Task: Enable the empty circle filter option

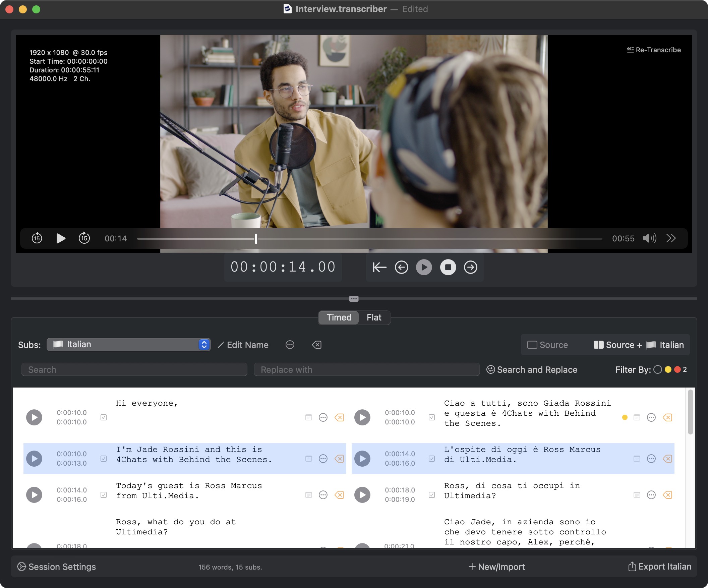Action: pyautogui.click(x=657, y=369)
